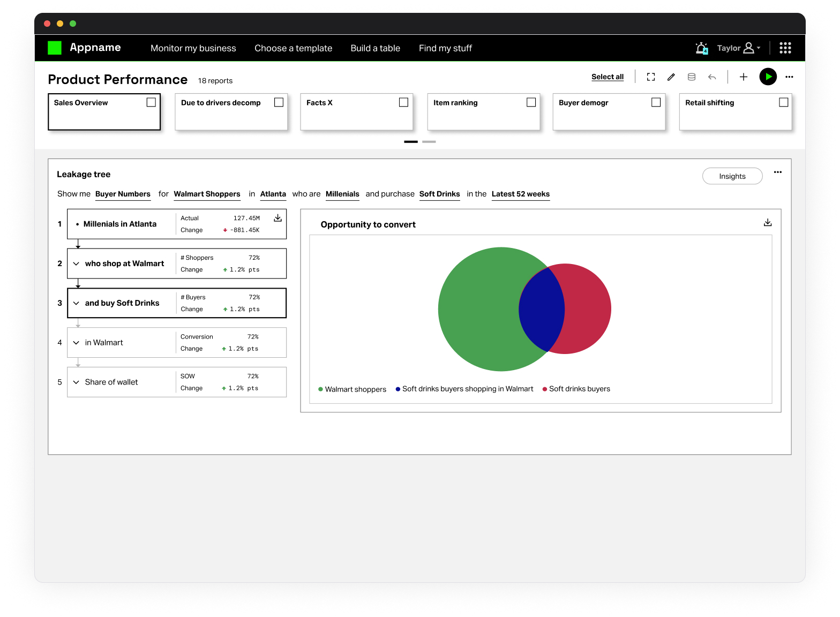Image resolution: width=840 pixels, height=617 pixels.
Task: Open the Monitor my business menu
Action: [193, 48]
